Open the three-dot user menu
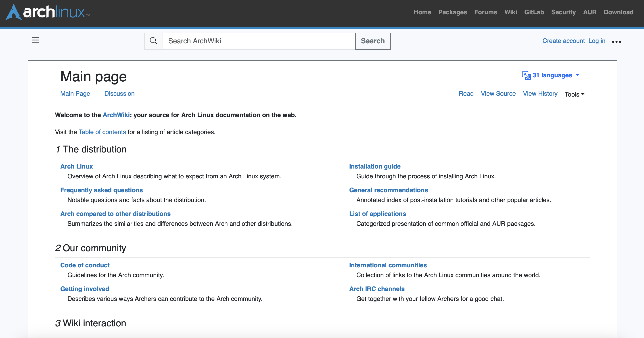Screen dimensions: 644x338 616,42
